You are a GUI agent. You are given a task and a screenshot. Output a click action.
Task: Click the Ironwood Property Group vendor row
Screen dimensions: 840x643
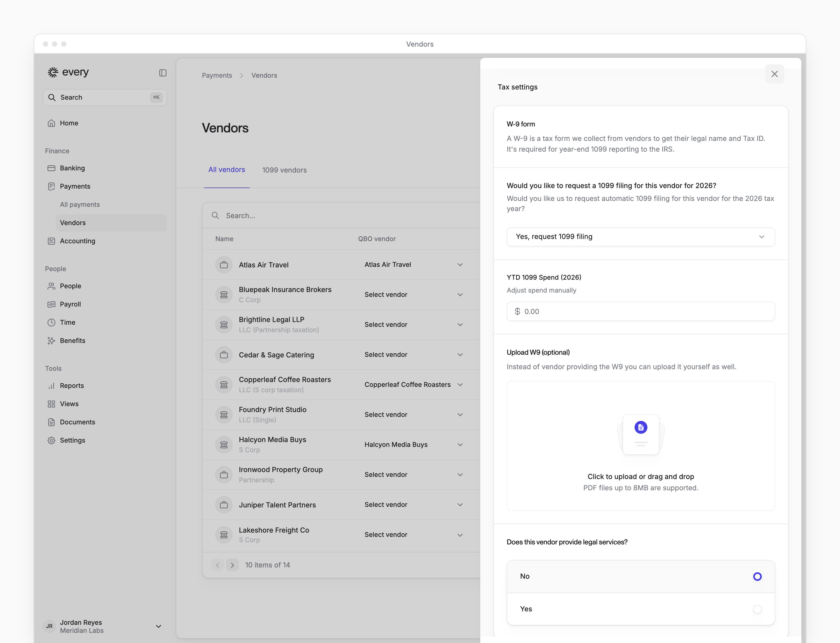[x=341, y=474]
